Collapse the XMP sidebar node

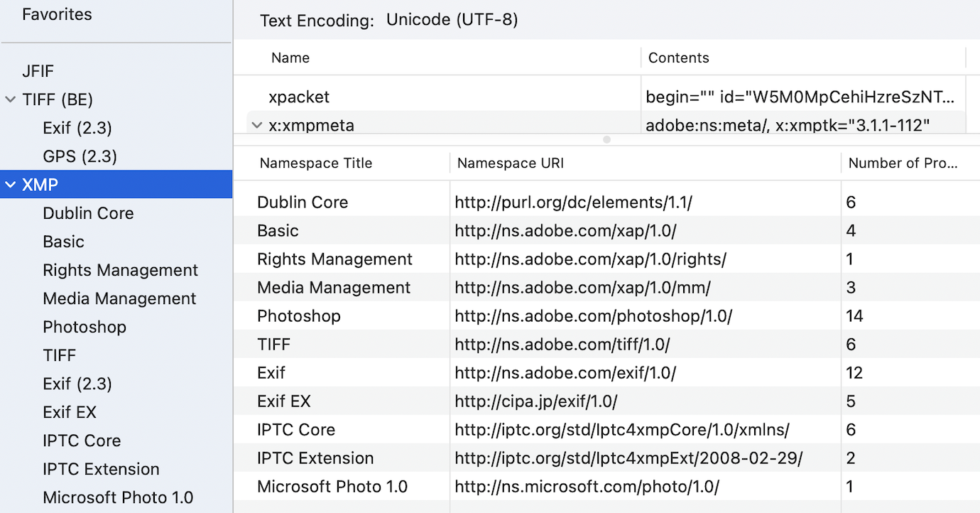(x=11, y=185)
